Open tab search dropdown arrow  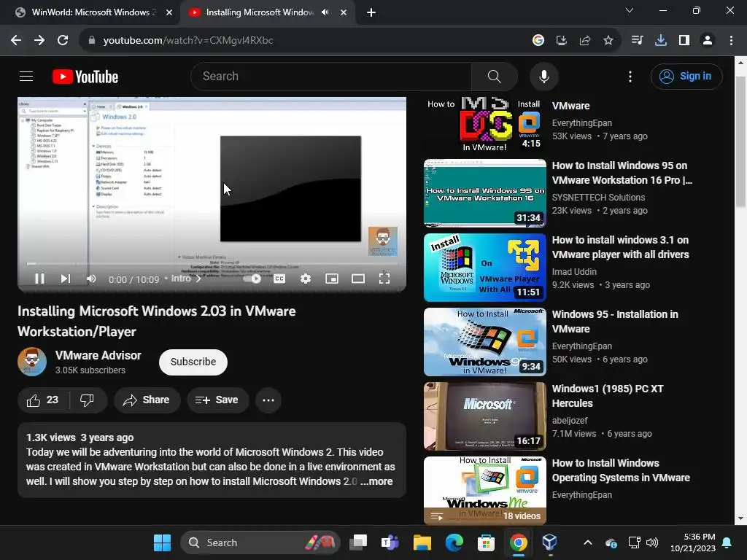coord(630,10)
